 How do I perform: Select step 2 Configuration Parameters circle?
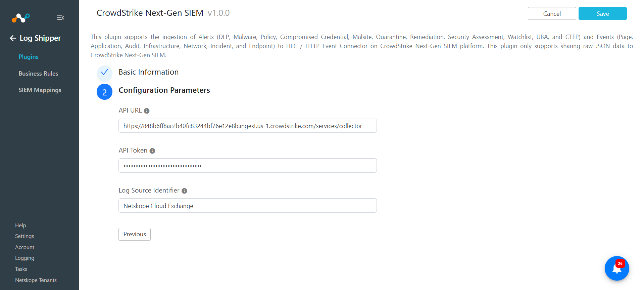pyautogui.click(x=104, y=92)
